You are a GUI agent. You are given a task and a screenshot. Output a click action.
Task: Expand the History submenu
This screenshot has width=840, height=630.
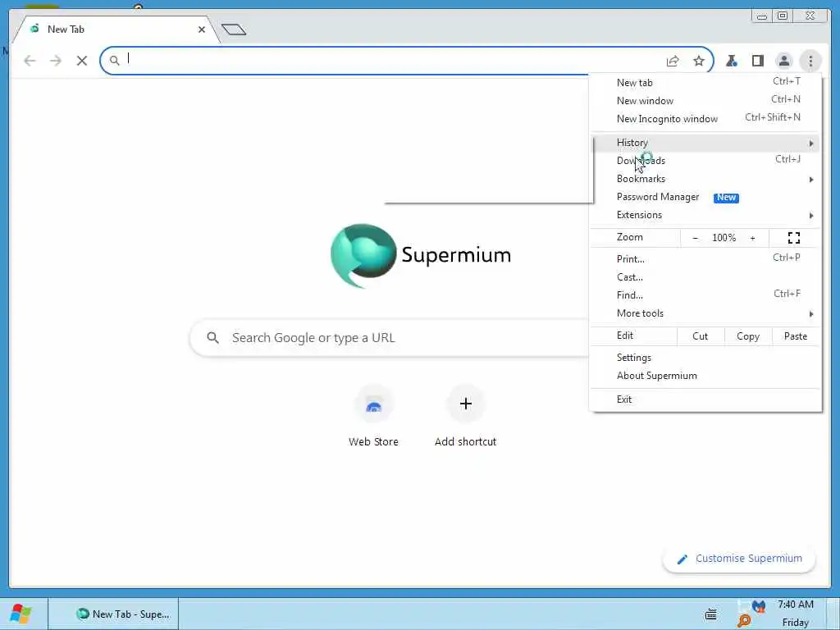coord(705,143)
